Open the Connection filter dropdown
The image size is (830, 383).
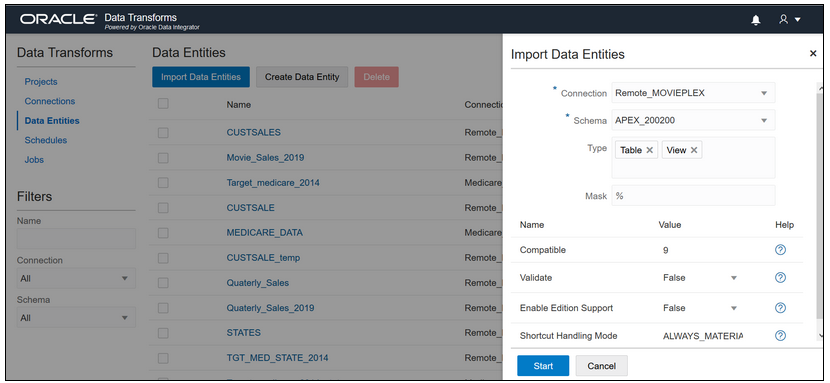76,278
